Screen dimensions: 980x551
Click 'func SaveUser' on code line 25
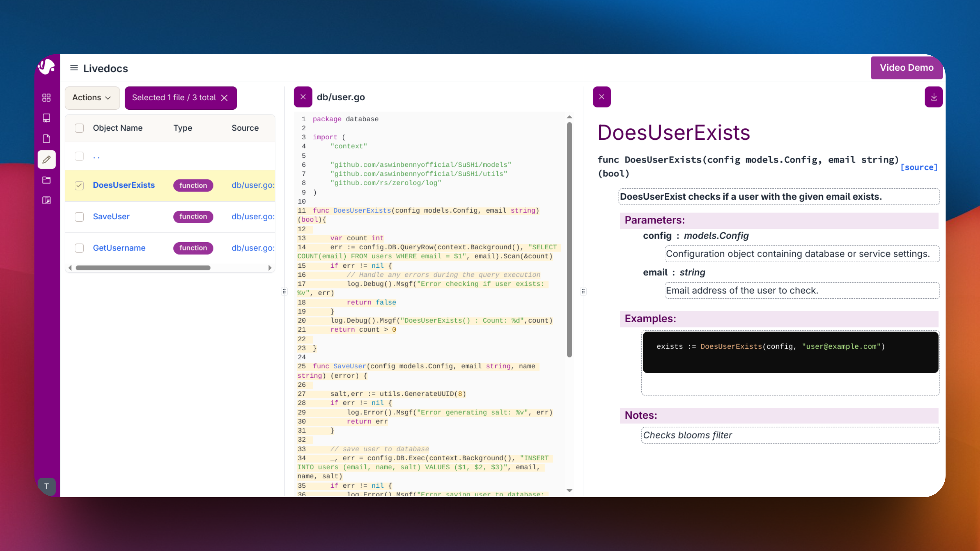click(339, 366)
